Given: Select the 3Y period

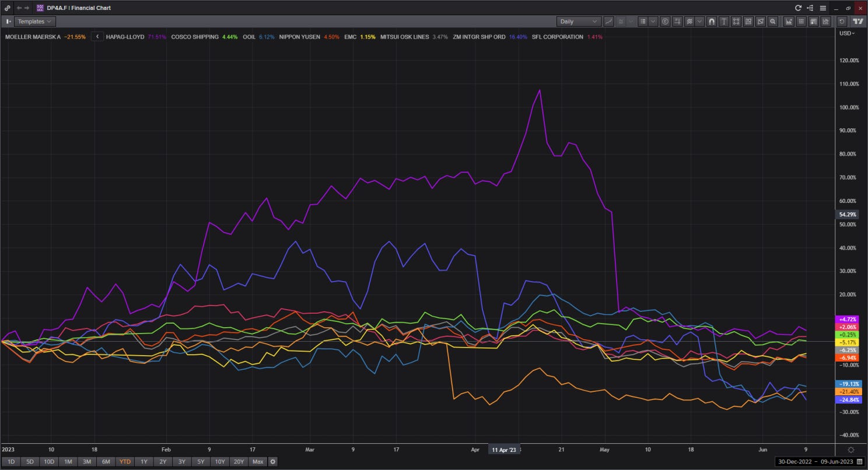Looking at the screenshot, I should (x=181, y=462).
